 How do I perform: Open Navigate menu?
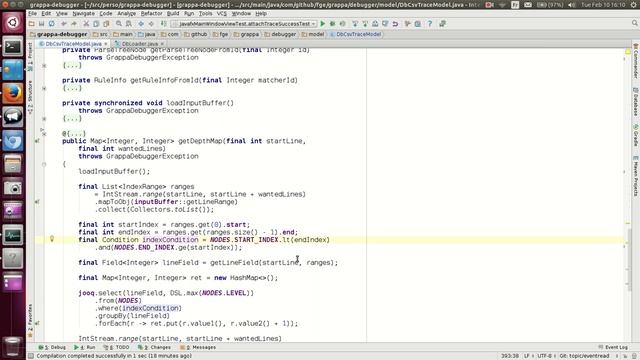tap(83, 13)
